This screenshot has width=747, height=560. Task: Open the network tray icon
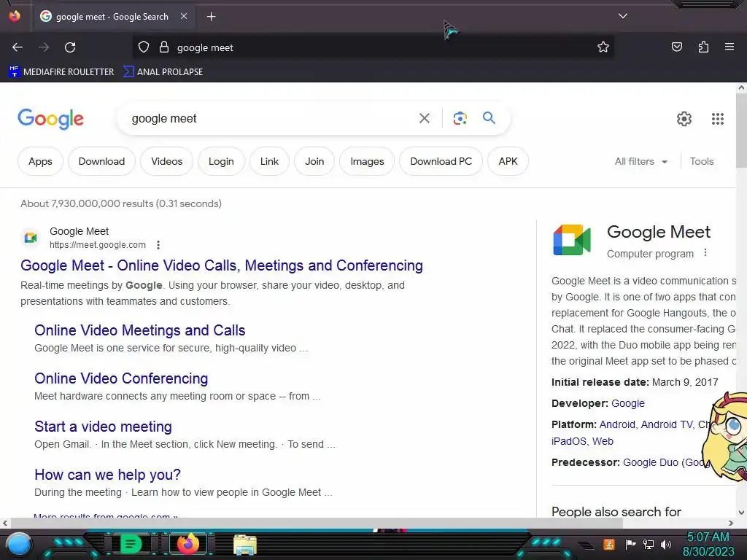coord(649,544)
